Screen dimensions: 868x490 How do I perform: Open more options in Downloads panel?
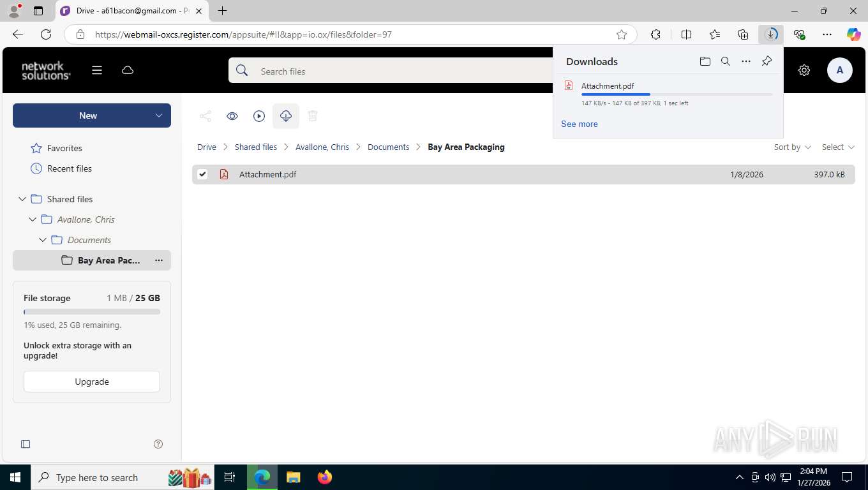746,61
